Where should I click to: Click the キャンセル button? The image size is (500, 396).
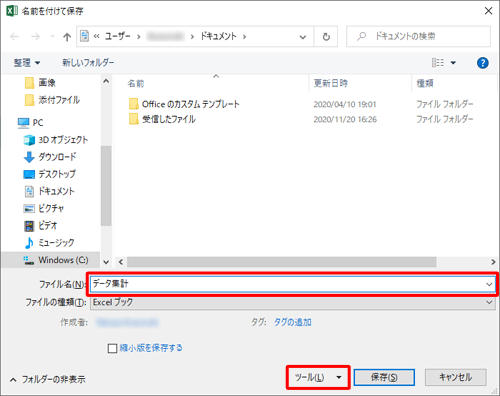point(455,377)
